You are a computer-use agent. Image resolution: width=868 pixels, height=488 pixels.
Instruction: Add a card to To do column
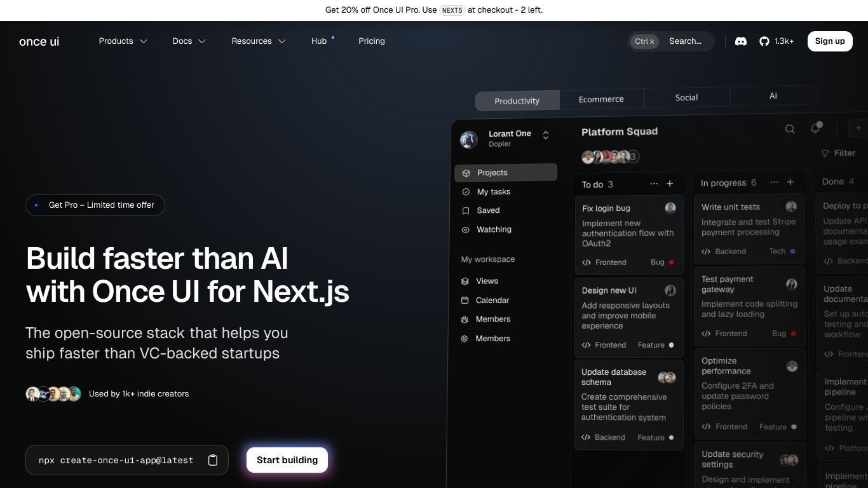(670, 184)
